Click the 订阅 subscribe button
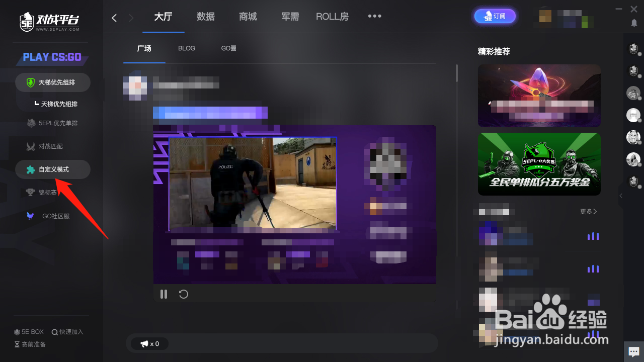The image size is (644, 362). (x=495, y=16)
